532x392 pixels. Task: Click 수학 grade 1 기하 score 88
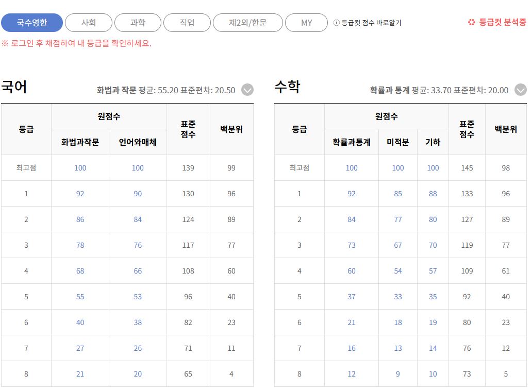(433, 194)
